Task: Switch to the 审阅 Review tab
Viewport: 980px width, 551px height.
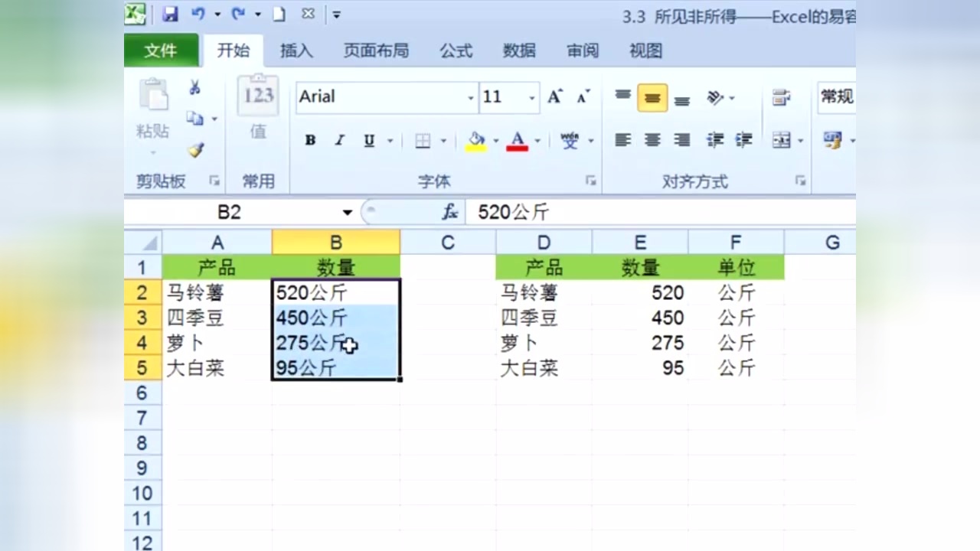Action: point(583,51)
